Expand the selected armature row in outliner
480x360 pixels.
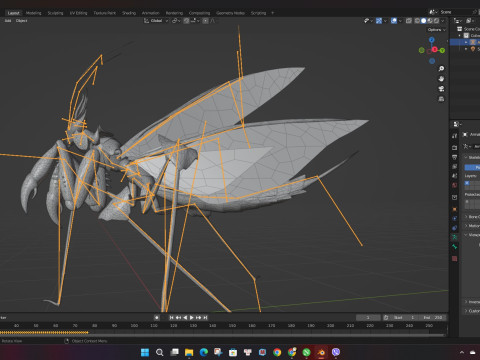pyautogui.click(x=466, y=42)
